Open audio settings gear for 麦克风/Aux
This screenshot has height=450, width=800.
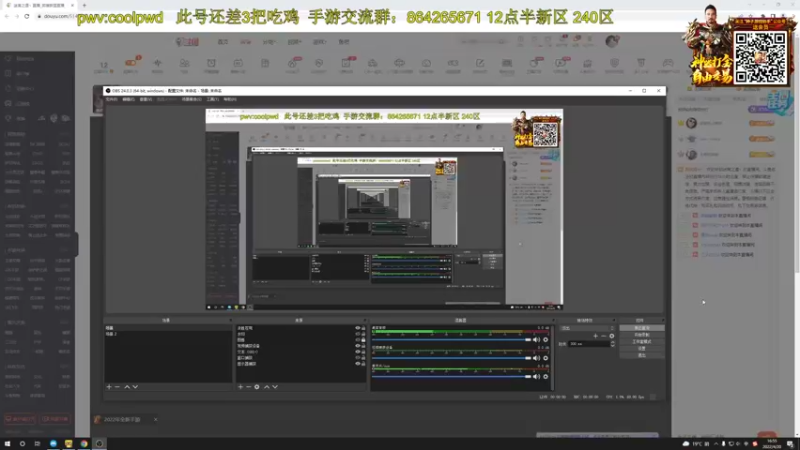coord(545,377)
